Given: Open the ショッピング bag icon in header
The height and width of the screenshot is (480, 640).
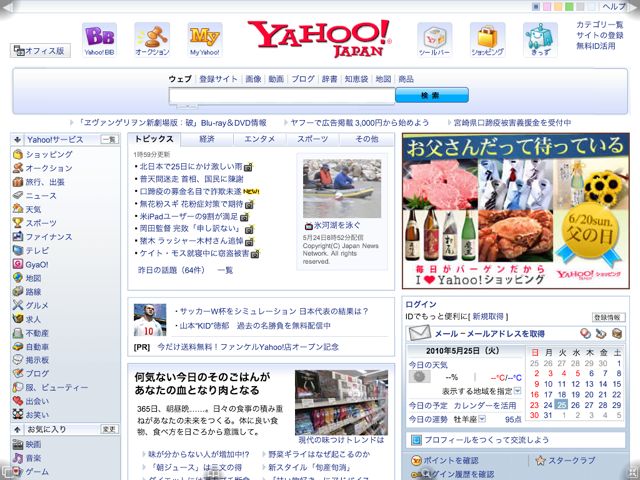Looking at the screenshot, I should click(x=487, y=40).
